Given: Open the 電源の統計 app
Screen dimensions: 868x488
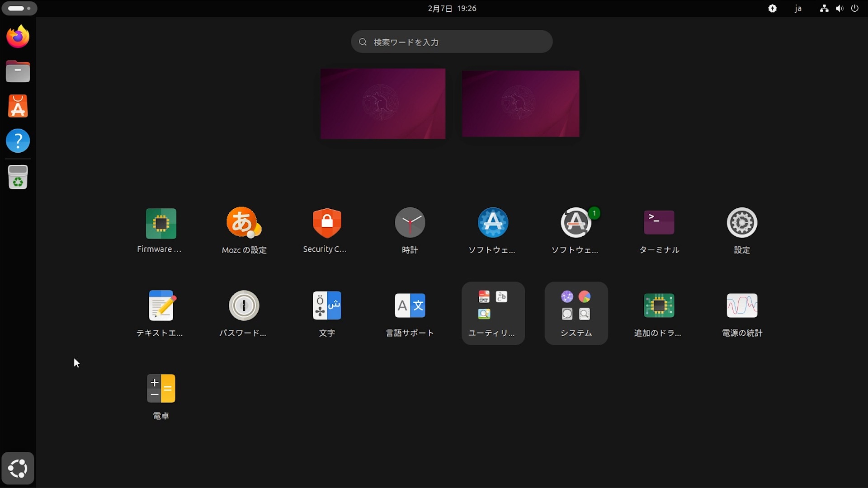Looking at the screenshot, I should click(x=742, y=306).
